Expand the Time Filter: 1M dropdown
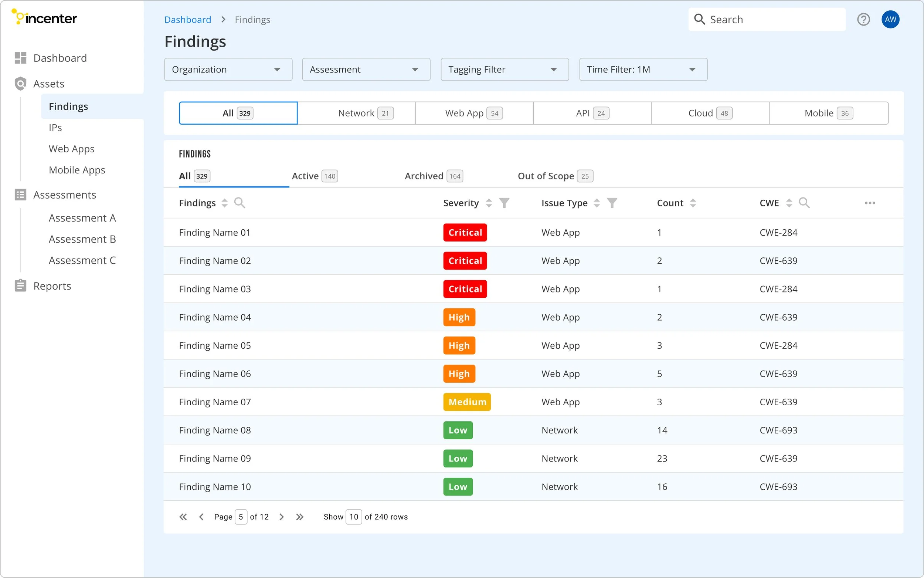This screenshot has height=578, width=924. click(x=643, y=70)
